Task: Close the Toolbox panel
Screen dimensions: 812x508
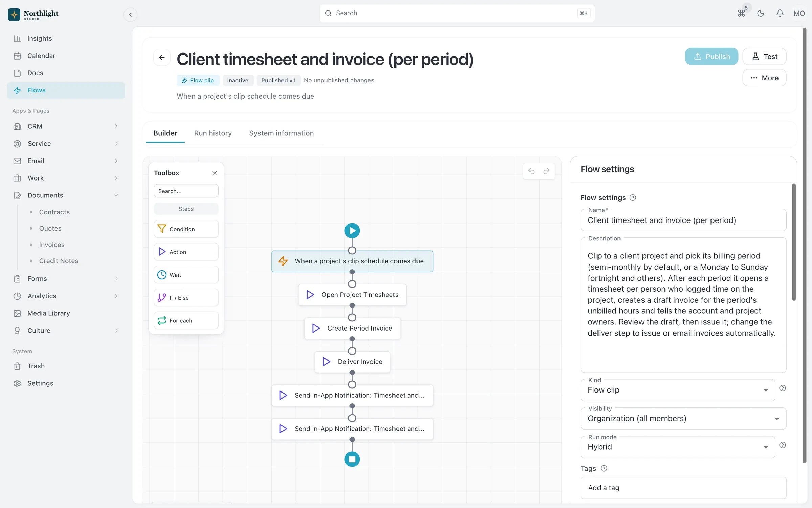Action: click(x=215, y=173)
